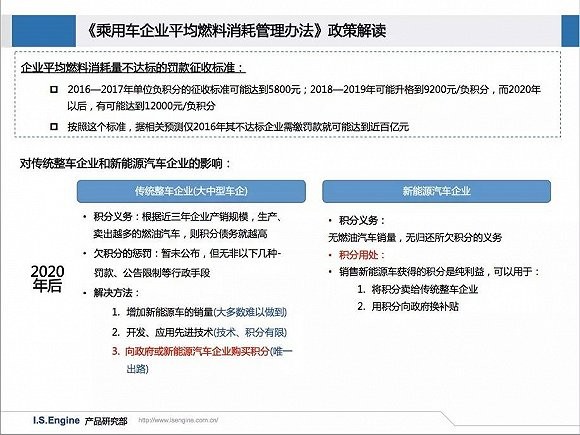Viewport: 580px width, 435px height.
Task: Click the 2020年后 label on the left
Action: (x=47, y=279)
